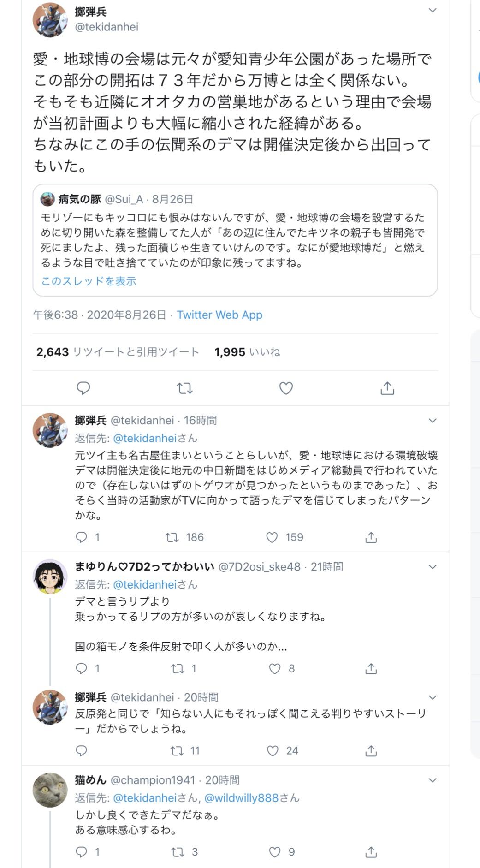480x868 pixels.
Task: Open 猫めん's cat profile picture
Action: (x=50, y=790)
